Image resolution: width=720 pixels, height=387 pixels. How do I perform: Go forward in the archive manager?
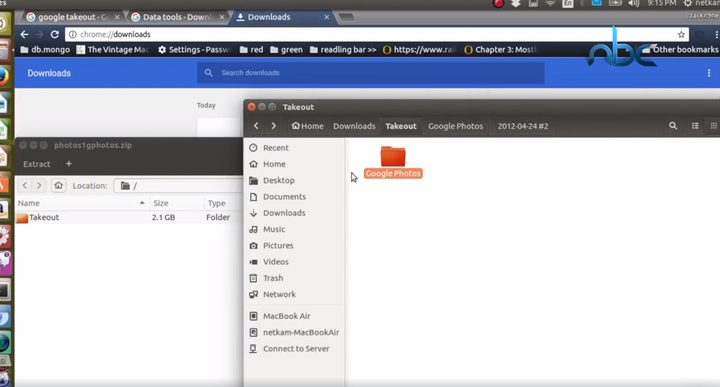[x=39, y=185]
